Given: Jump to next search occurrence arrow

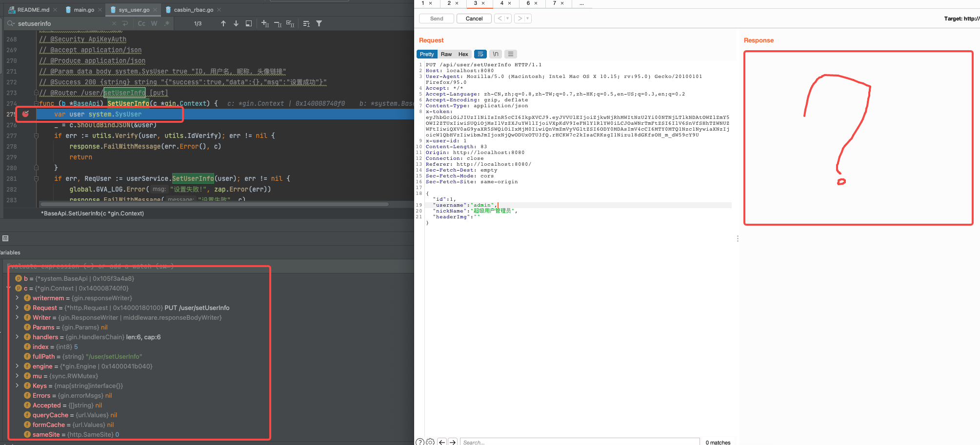Looking at the screenshot, I should pyautogui.click(x=236, y=23).
